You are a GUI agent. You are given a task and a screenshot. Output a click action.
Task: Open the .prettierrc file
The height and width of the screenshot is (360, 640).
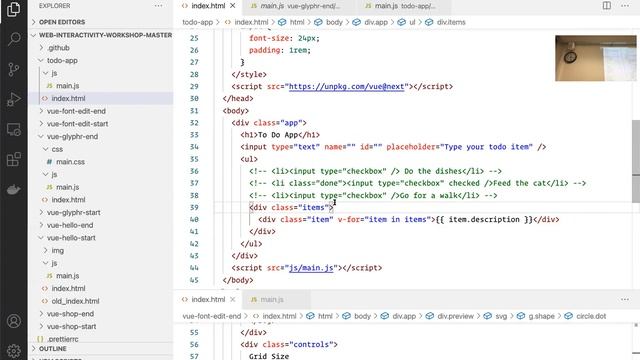pos(63,339)
